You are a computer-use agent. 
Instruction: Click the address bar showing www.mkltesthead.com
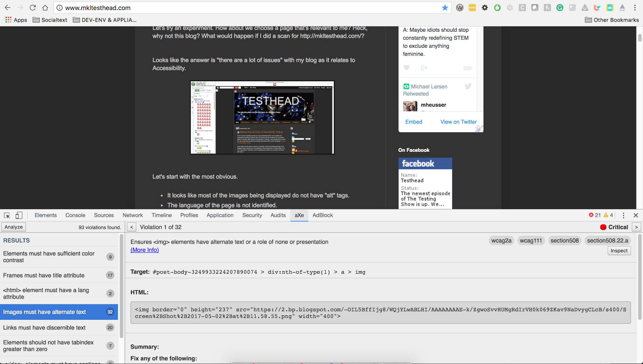coord(161,7)
